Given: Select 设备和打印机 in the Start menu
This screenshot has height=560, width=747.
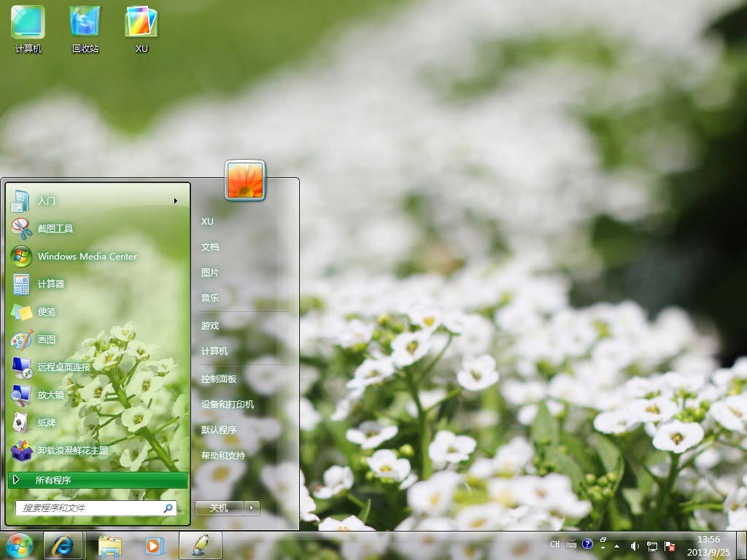Looking at the screenshot, I should [228, 405].
